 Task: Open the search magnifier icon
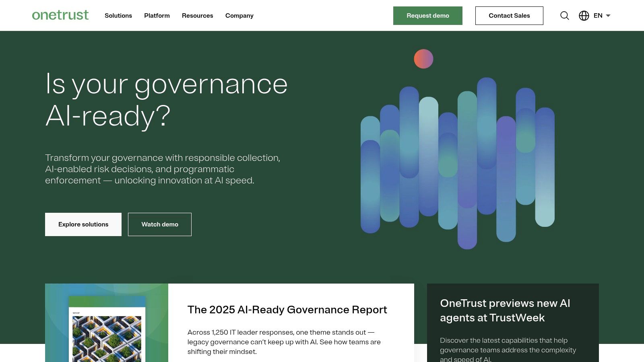click(565, 16)
